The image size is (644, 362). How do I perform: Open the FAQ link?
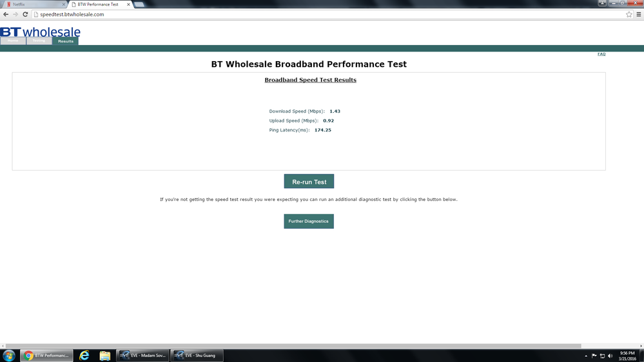click(x=601, y=53)
